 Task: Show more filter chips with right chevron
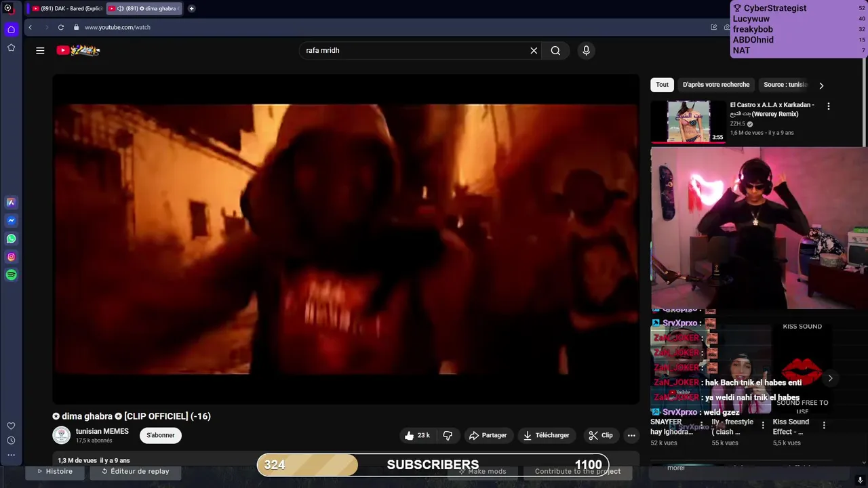(821, 85)
